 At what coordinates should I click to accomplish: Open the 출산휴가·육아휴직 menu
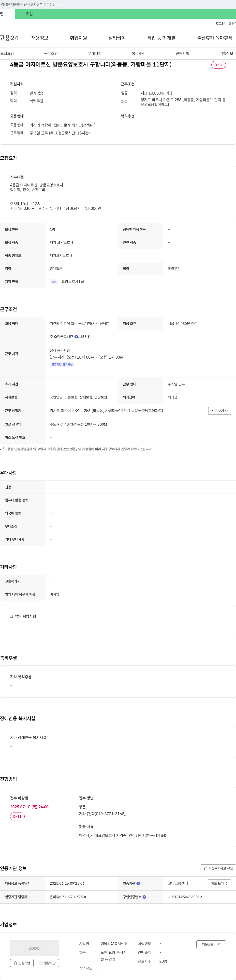215,38
